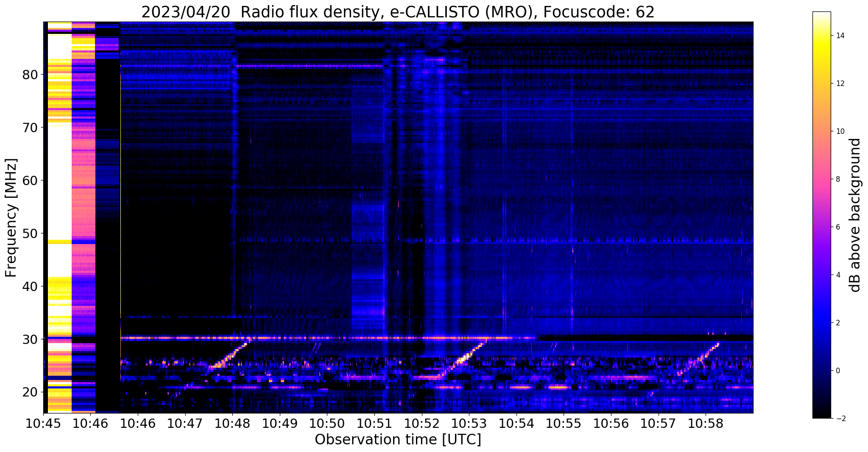Click the 10:48 time tick label
This screenshot has width=868, height=452.
(x=232, y=423)
